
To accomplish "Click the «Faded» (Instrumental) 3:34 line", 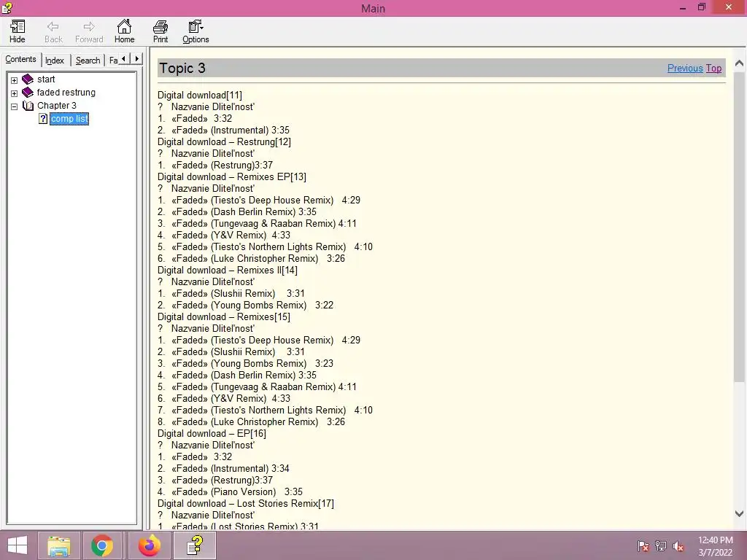I will pos(223,469).
